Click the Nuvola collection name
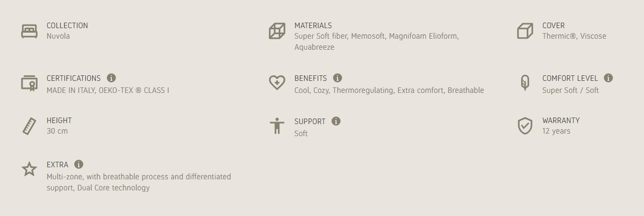644x216 pixels. tap(58, 36)
